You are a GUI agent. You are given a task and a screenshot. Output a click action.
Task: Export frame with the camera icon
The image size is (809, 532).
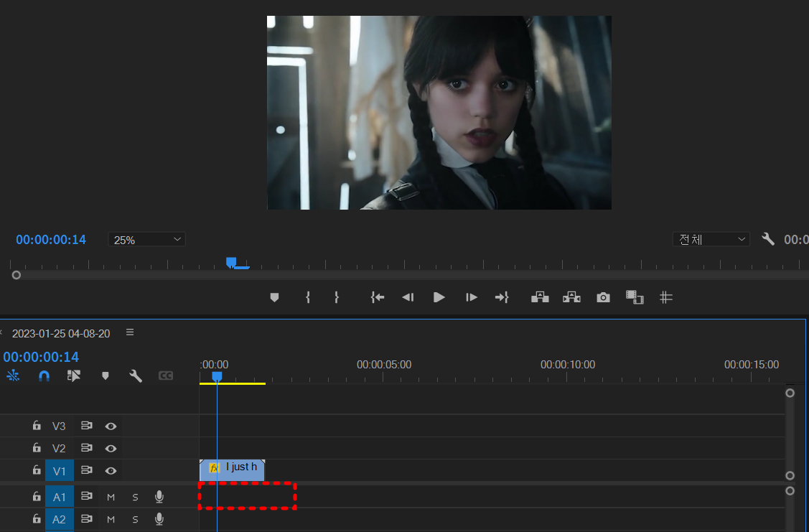(x=603, y=297)
